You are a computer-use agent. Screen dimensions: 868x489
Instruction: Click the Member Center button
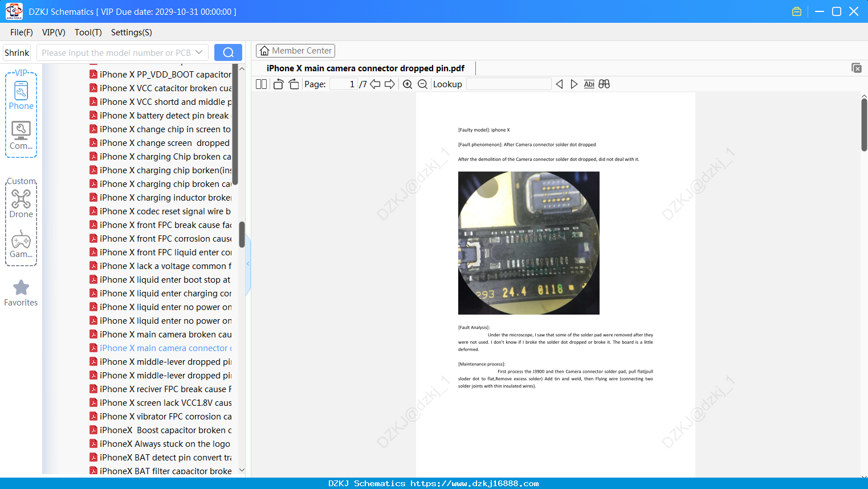click(295, 51)
